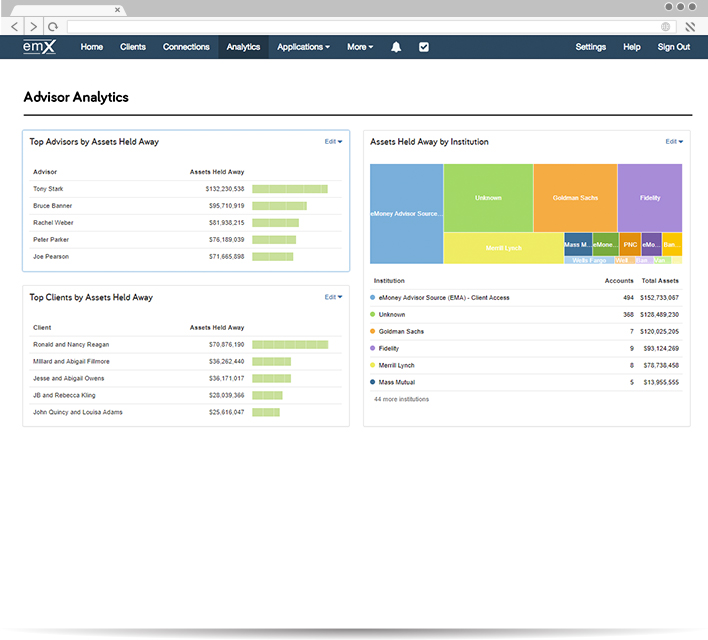
Task: Open the notifications bell icon
Action: pyautogui.click(x=396, y=47)
